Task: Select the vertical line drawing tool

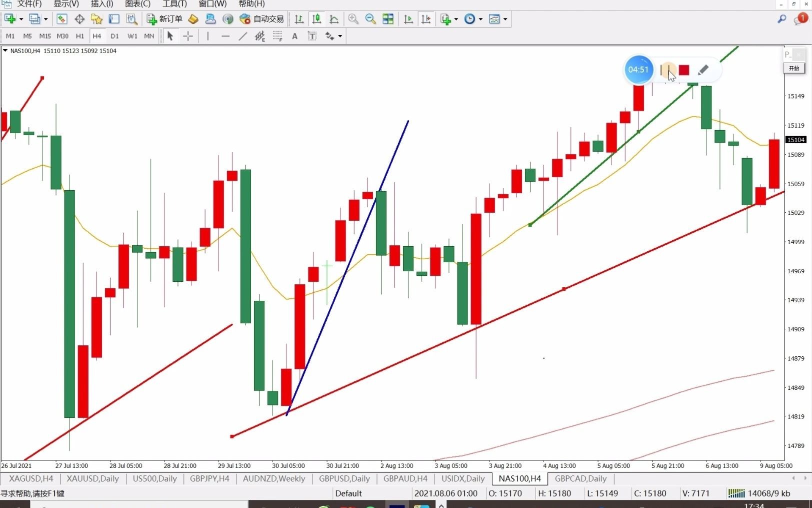Action: pyautogui.click(x=207, y=36)
